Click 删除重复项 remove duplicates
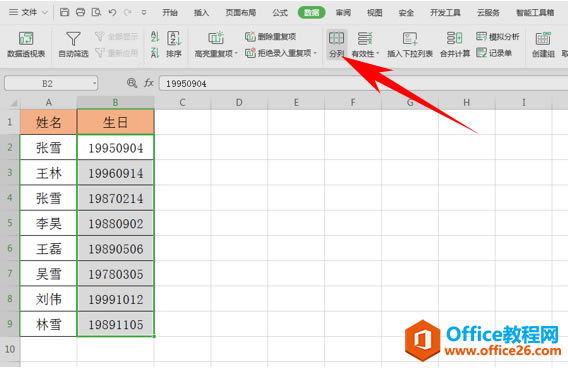 pos(271,36)
